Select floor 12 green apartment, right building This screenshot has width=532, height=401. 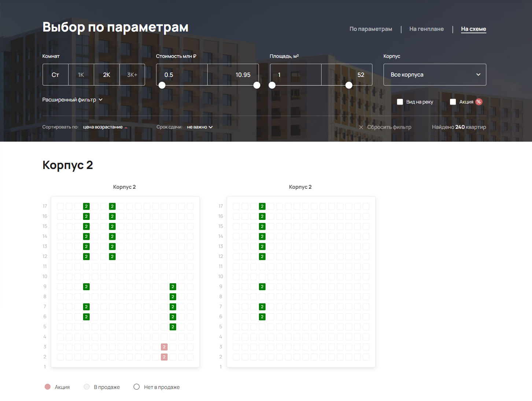[x=262, y=257]
